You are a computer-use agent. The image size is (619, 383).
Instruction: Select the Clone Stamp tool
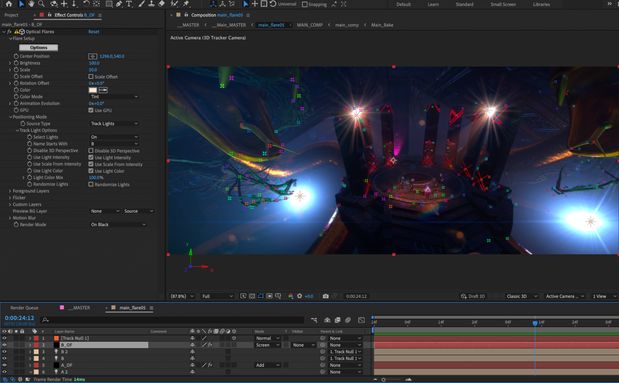pos(151,4)
